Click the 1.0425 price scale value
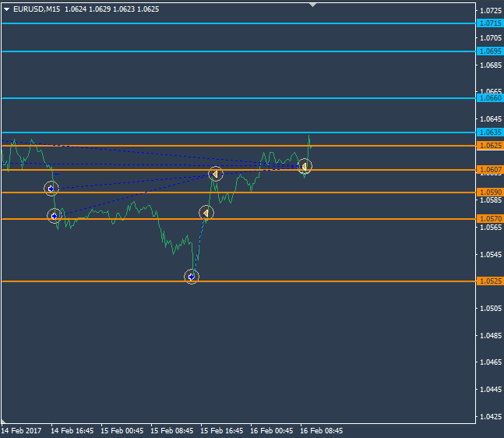504x438 pixels. coord(491,417)
